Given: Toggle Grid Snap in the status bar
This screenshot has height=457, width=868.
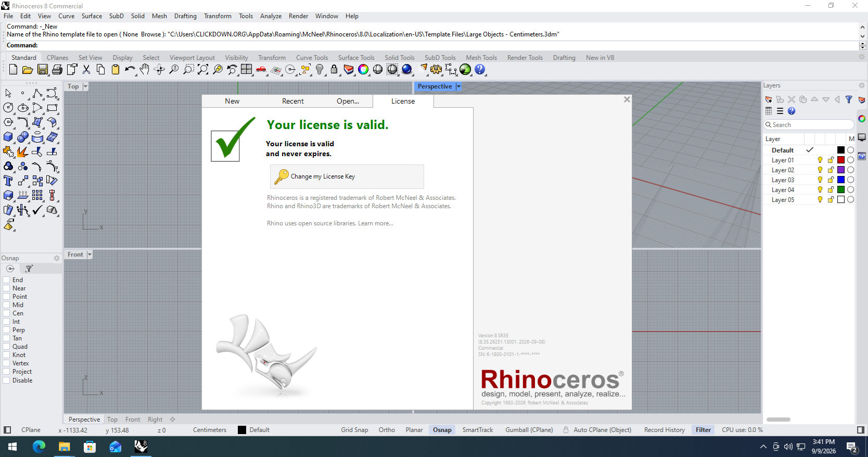Looking at the screenshot, I should click(354, 430).
